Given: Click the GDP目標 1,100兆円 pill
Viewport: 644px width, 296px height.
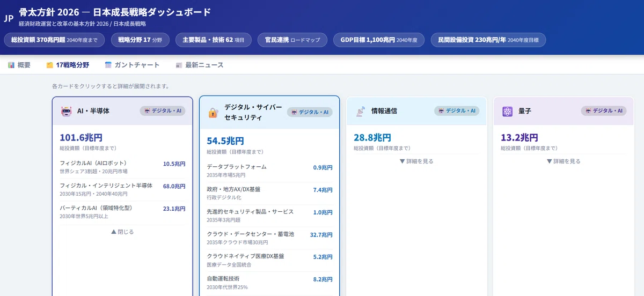Looking at the screenshot, I should 379,40.
